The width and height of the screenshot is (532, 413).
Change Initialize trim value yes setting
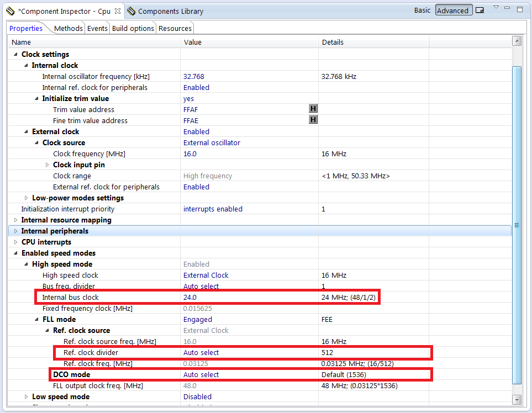click(188, 99)
